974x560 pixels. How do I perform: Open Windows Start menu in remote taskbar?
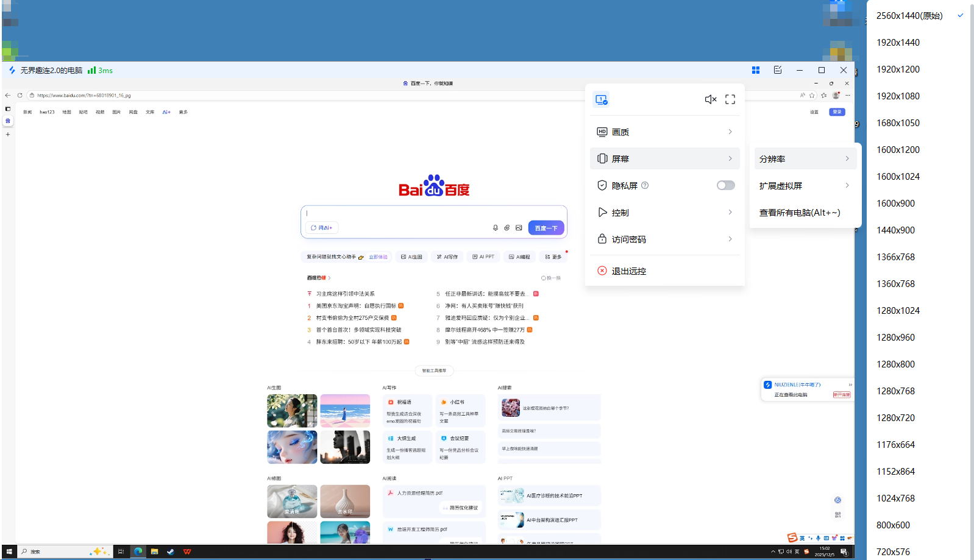(9, 551)
